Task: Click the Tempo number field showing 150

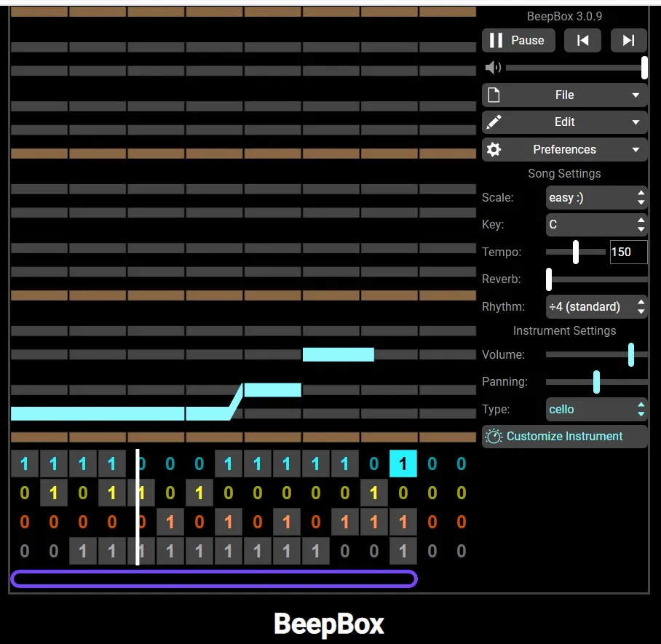Action: point(628,252)
